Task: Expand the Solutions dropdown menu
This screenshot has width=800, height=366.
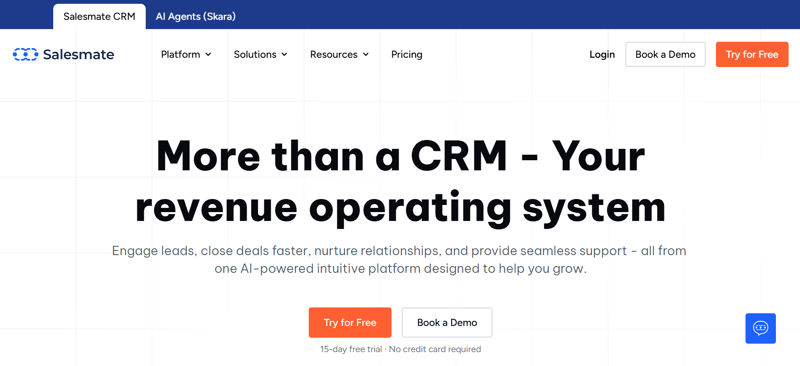Action: [261, 54]
